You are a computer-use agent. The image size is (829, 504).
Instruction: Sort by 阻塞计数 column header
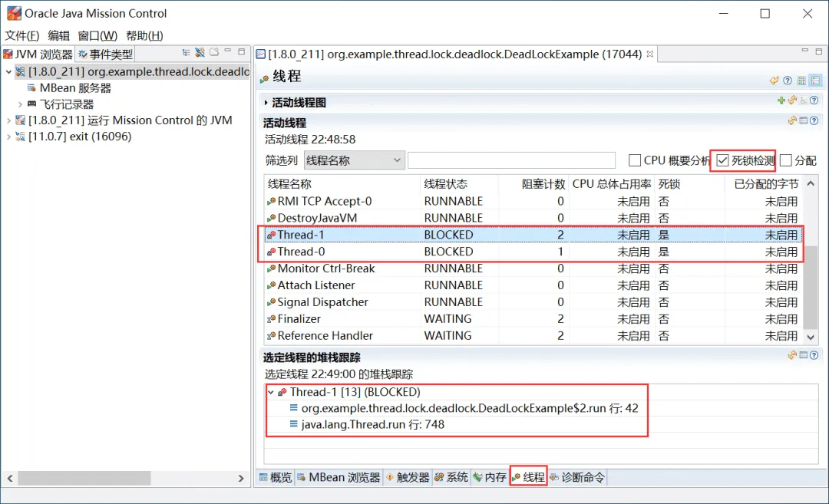tap(533, 184)
